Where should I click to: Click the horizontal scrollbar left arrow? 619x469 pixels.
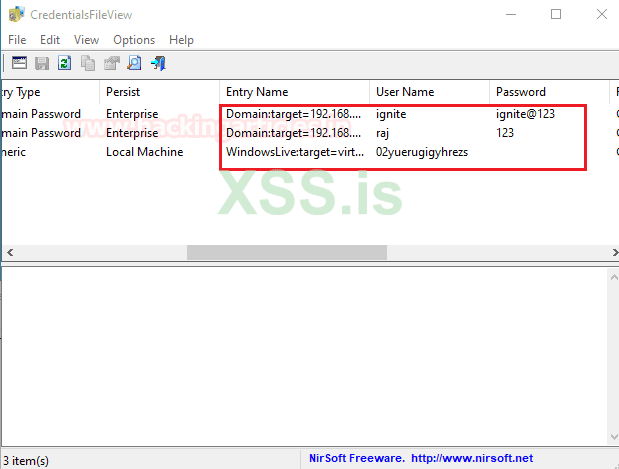(x=10, y=252)
